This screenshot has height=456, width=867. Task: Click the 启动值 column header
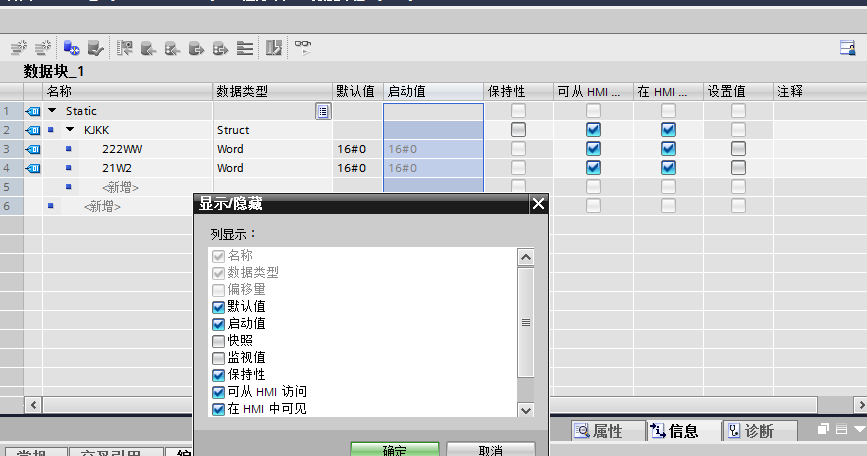tap(434, 92)
